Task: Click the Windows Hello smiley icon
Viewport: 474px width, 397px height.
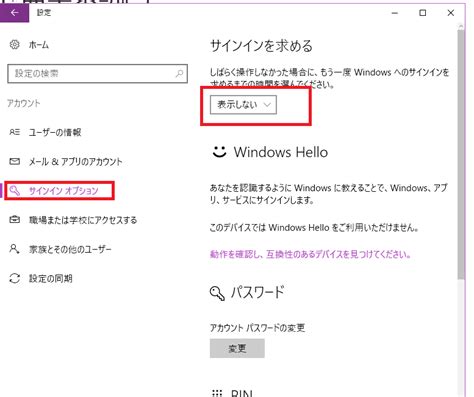Action: point(219,152)
